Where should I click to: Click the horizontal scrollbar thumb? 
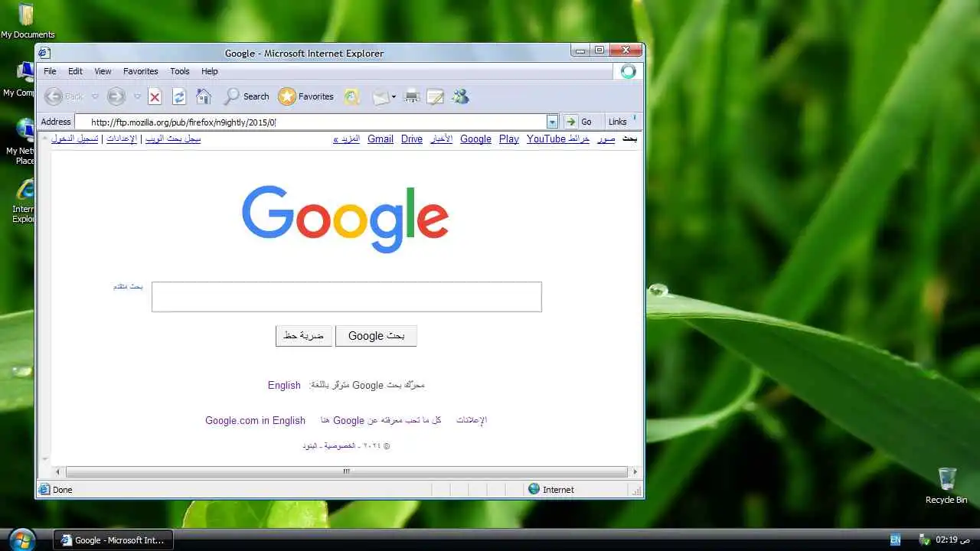(x=347, y=471)
